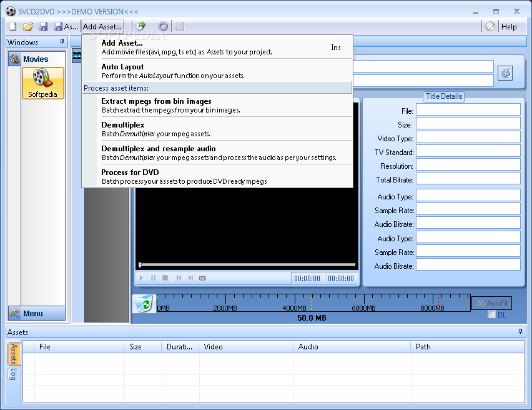The width and height of the screenshot is (532, 410).
Task: Sort assets by Size column header
Action: click(x=143, y=347)
